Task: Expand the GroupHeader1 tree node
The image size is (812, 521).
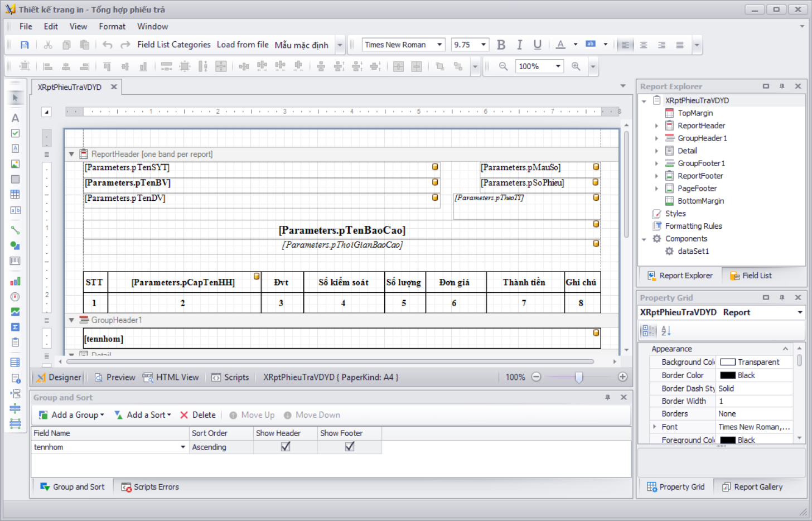Action: (x=656, y=138)
